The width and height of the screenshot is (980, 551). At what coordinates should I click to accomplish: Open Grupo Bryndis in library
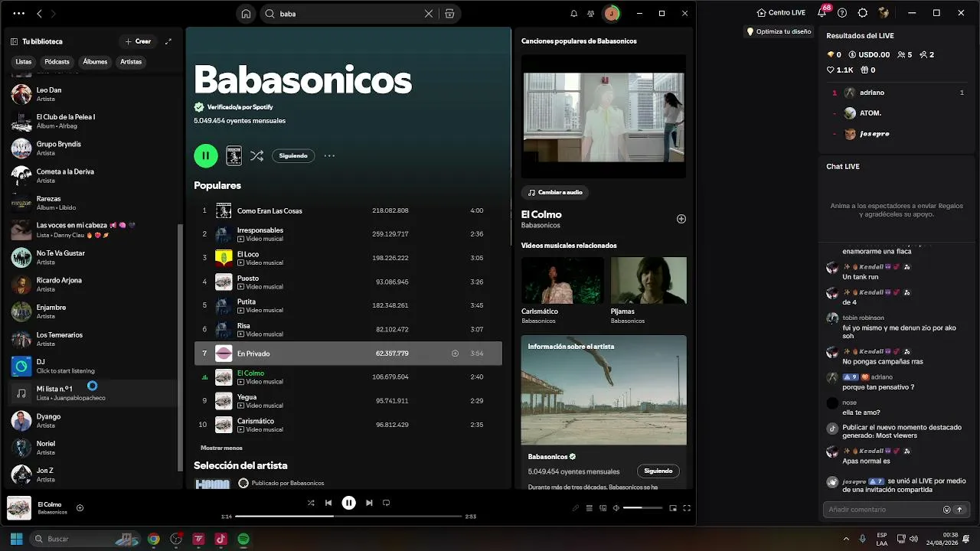click(x=92, y=148)
